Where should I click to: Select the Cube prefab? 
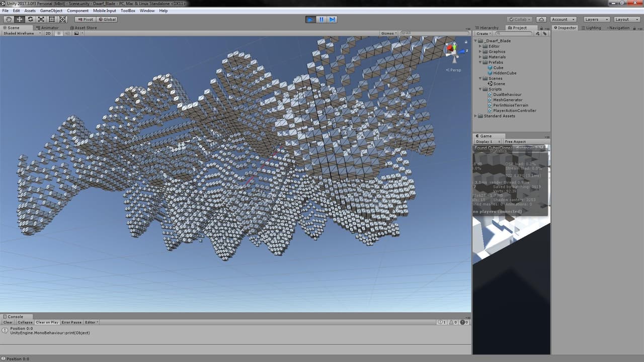[498, 67]
